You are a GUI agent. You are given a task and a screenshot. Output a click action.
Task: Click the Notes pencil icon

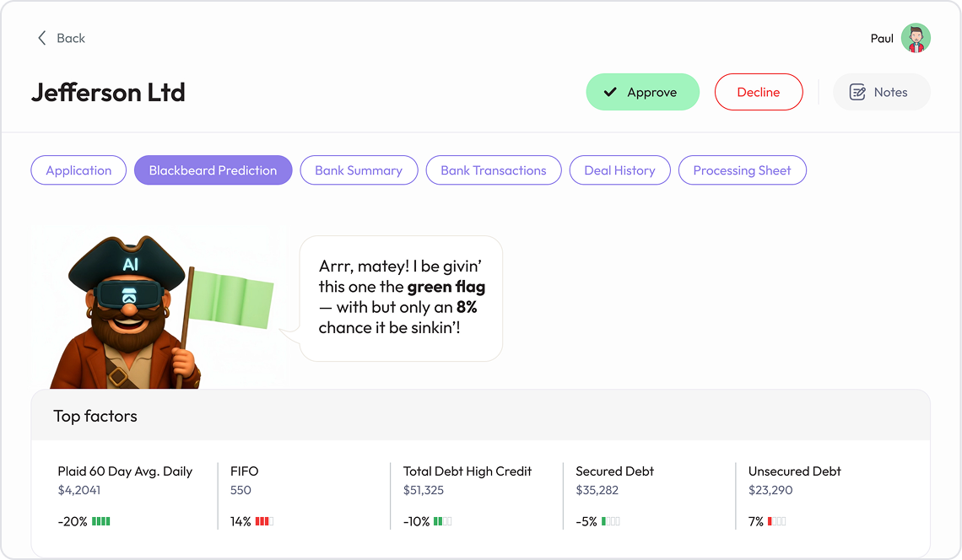[858, 92]
